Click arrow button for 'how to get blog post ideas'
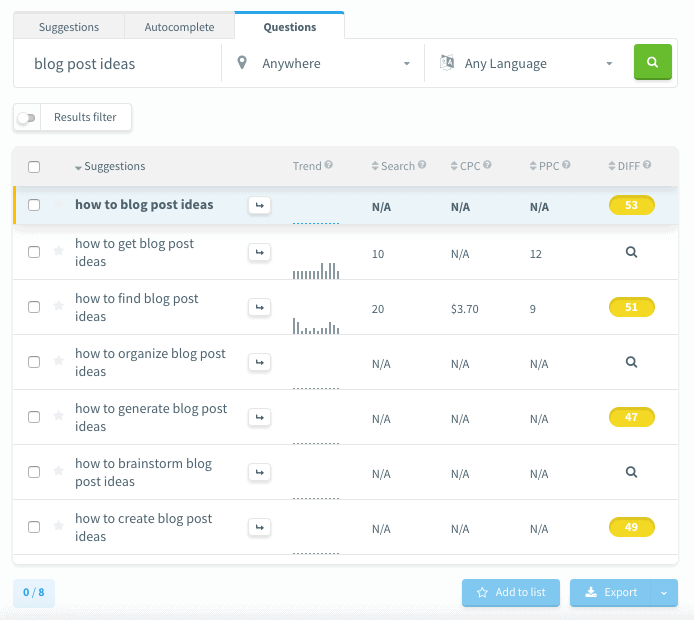 [x=259, y=252]
